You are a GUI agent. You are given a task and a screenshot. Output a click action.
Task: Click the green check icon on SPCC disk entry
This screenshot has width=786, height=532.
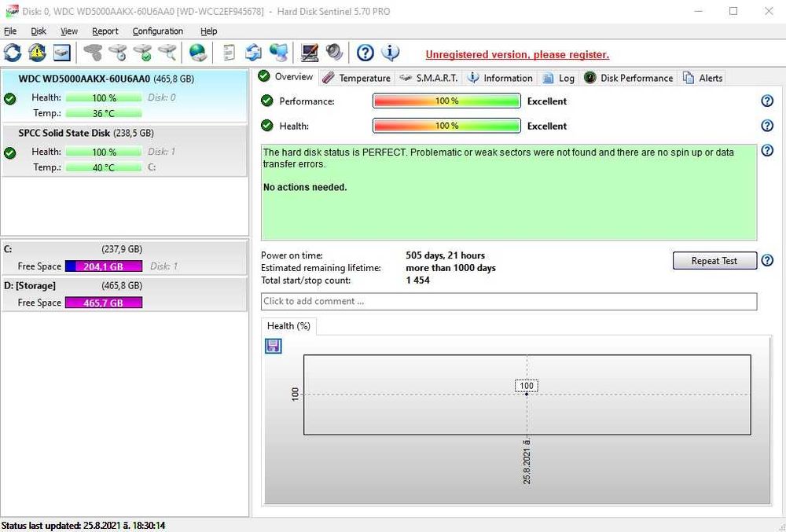(x=9, y=152)
